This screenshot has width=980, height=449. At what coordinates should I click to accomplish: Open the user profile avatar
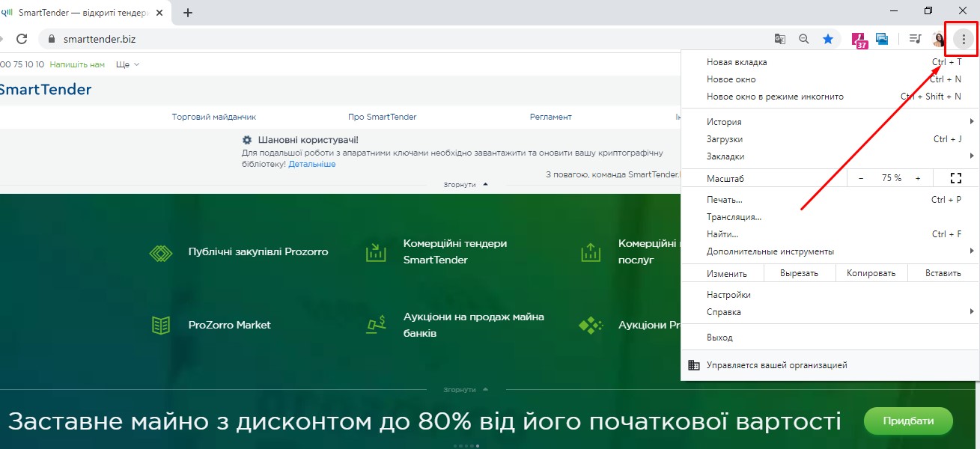[939, 39]
